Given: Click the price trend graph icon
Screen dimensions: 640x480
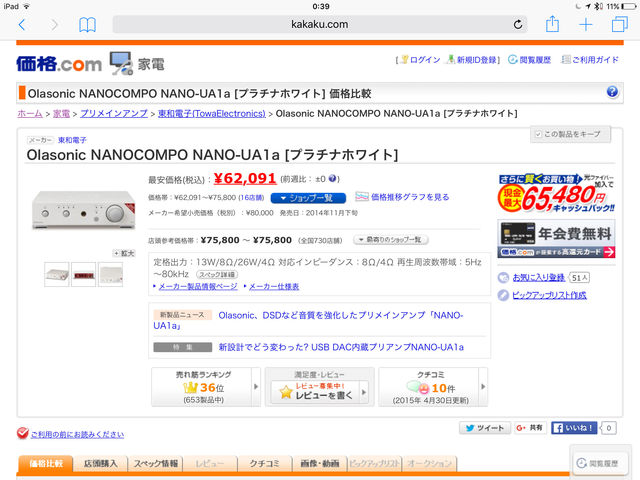Looking at the screenshot, I should (x=362, y=197).
